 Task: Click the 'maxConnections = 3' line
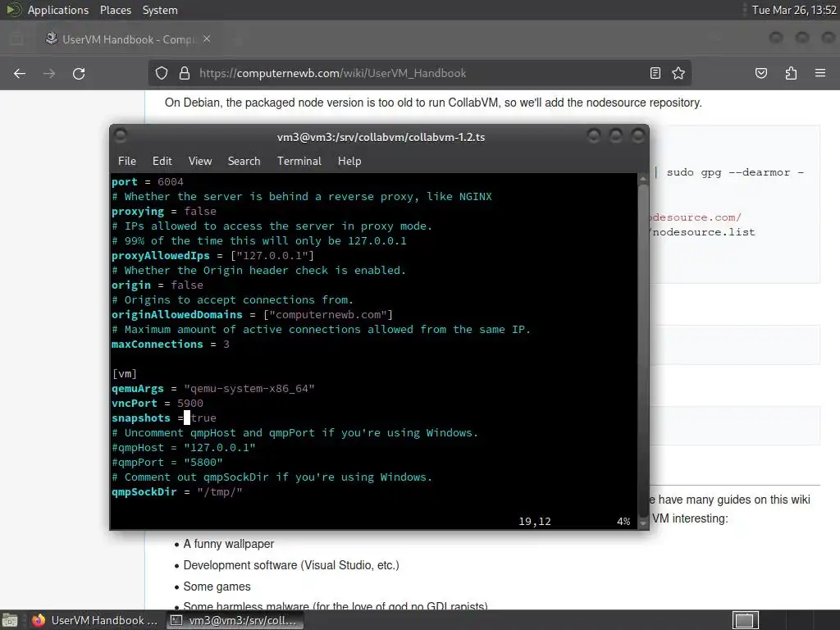tap(171, 344)
